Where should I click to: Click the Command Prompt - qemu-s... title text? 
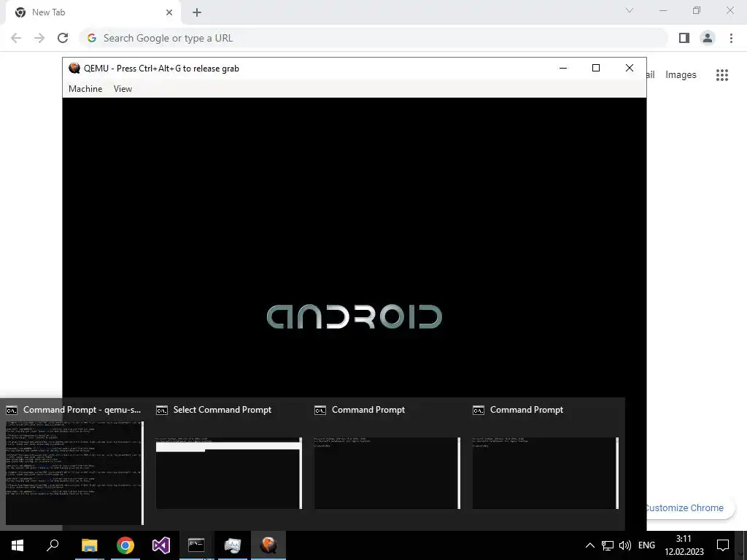click(82, 410)
